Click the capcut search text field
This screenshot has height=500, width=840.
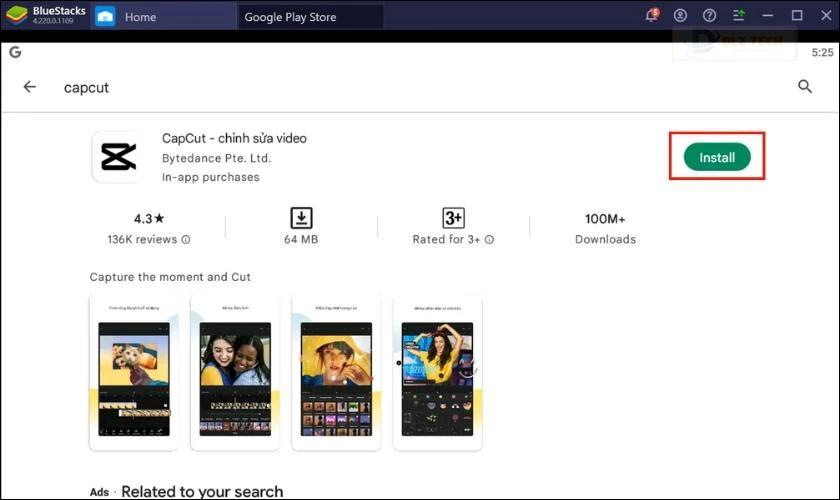[x=86, y=87]
